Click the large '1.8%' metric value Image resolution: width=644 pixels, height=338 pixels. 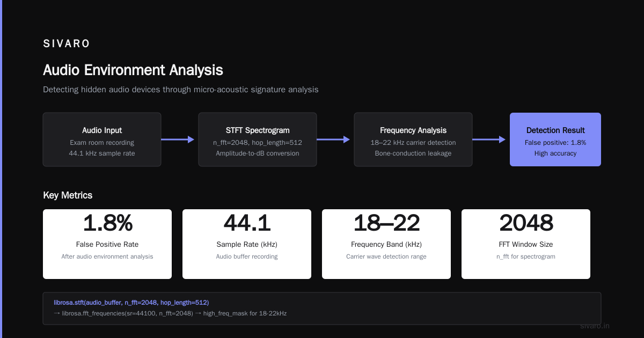(x=107, y=223)
